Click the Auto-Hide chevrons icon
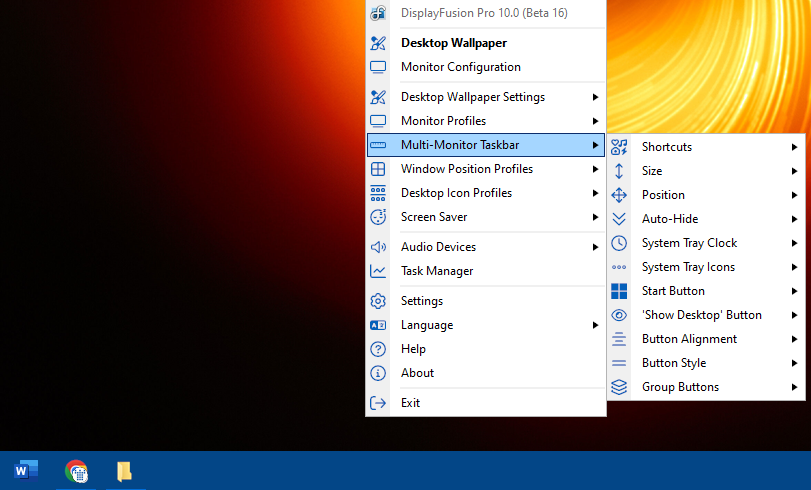The image size is (811, 490). (619, 219)
